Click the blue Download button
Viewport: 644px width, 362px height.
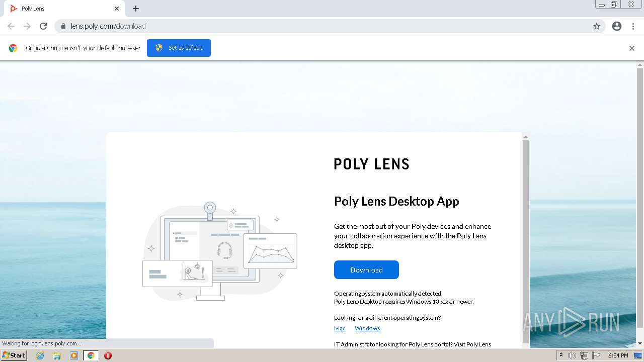click(366, 270)
